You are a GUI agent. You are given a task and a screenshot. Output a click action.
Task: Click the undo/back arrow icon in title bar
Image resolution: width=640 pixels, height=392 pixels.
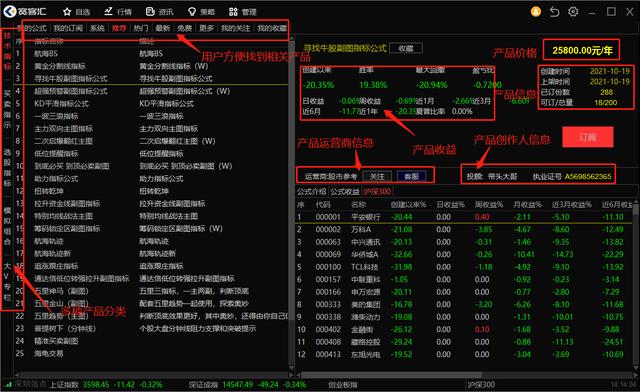tap(554, 12)
